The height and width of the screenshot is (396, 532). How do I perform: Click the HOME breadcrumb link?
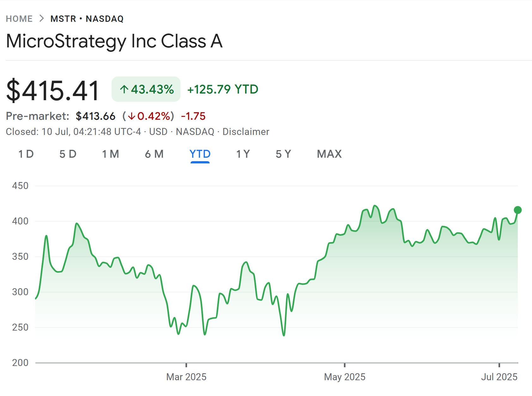click(x=19, y=19)
